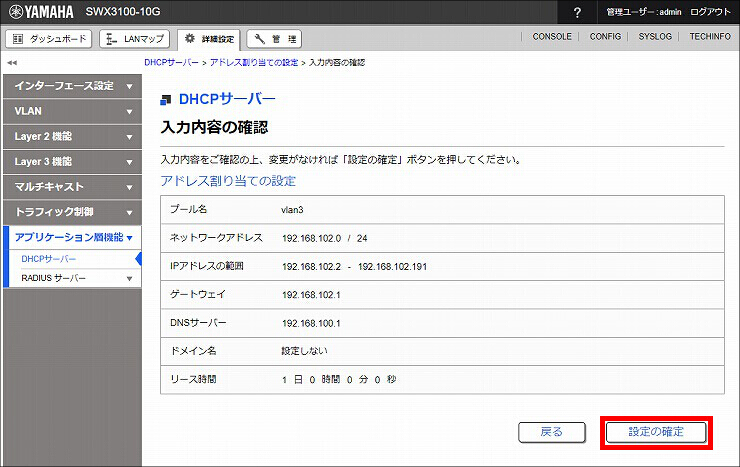
Task: Click the DHCPサーバー title icon
Action: 166,100
